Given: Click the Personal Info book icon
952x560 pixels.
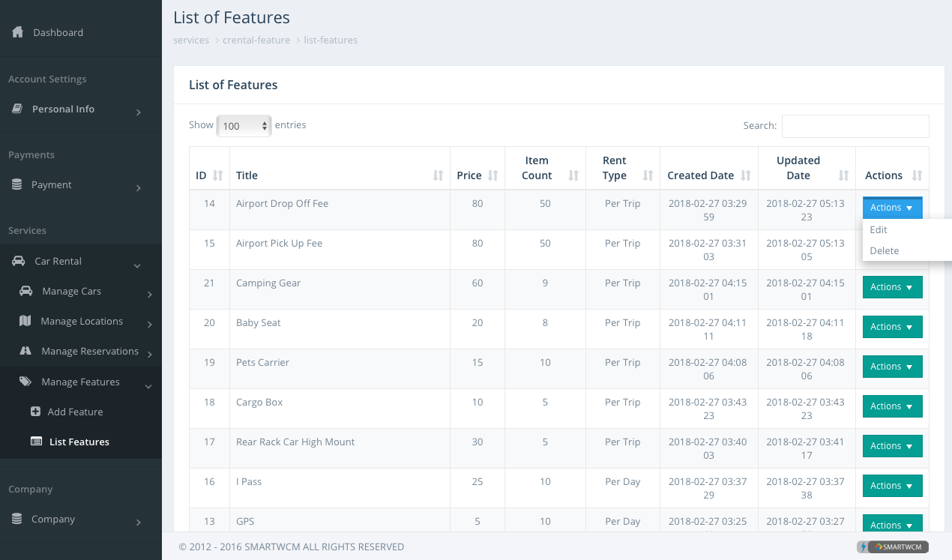Looking at the screenshot, I should click(16, 109).
